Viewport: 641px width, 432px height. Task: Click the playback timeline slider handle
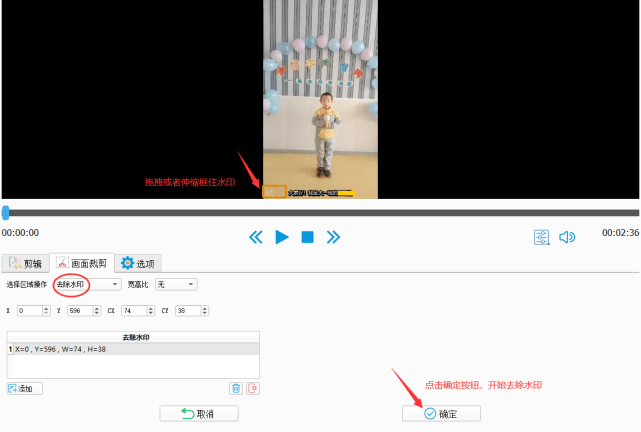(5, 213)
